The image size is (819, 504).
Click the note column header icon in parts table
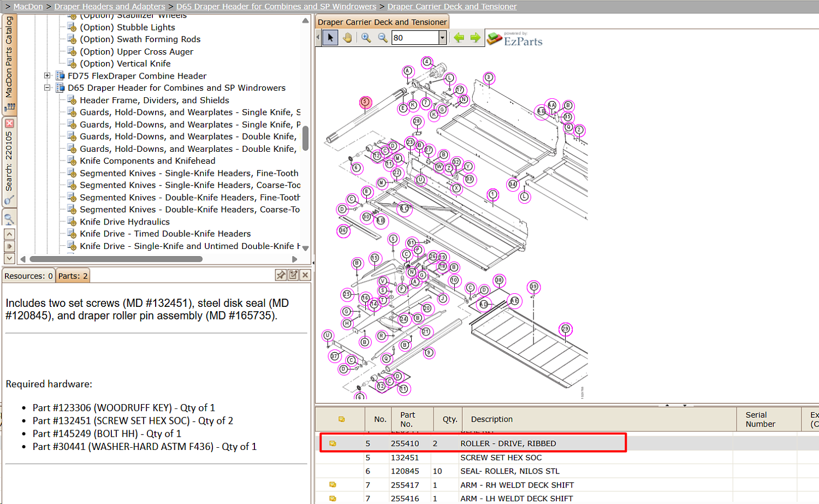pos(341,419)
